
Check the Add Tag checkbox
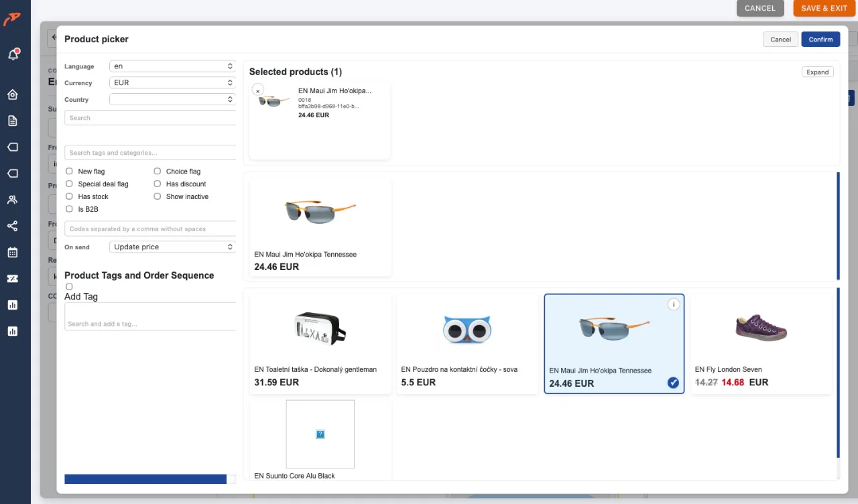coord(69,287)
